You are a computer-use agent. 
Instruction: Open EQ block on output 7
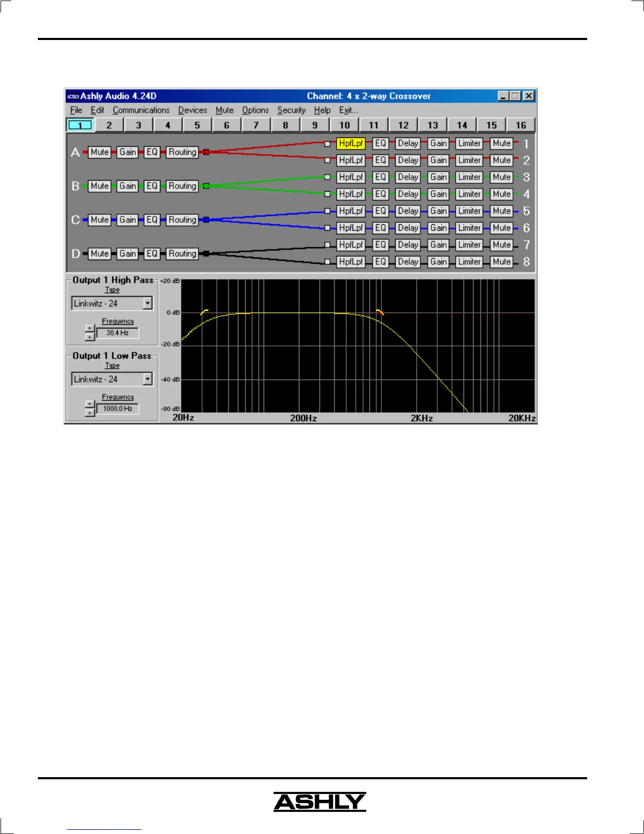[380, 244]
